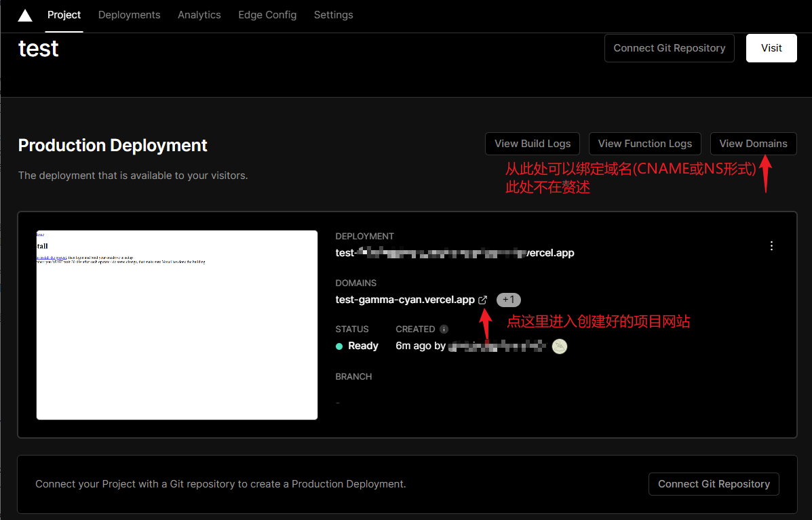Open the three-dot deployment options menu
The height and width of the screenshot is (520, 812).
pyautogui.click(x=771, y=245)
